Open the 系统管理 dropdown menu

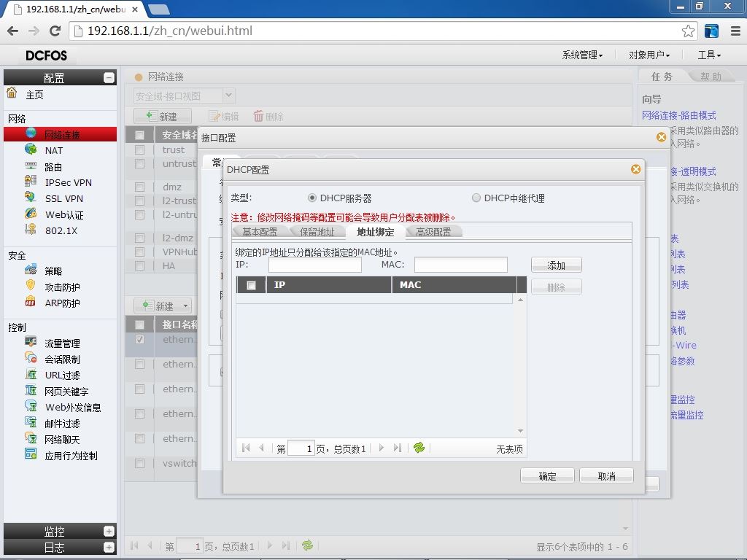pos(582,55)
